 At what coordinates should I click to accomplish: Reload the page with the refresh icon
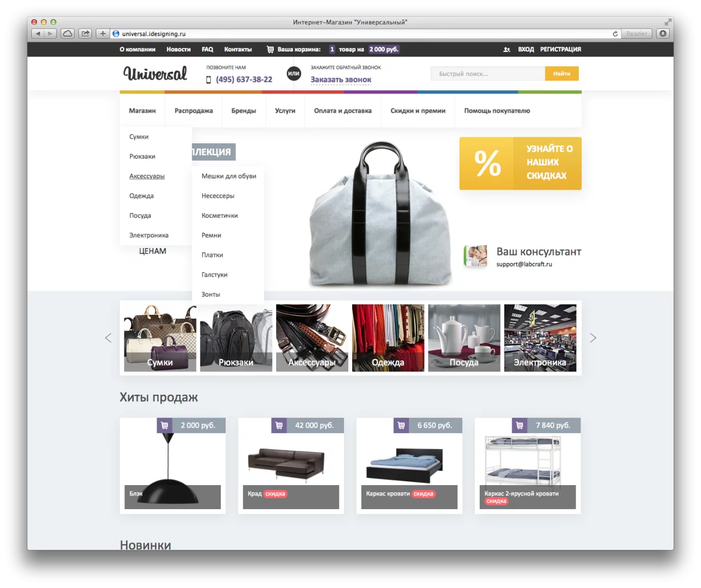(x=615, y=34)
